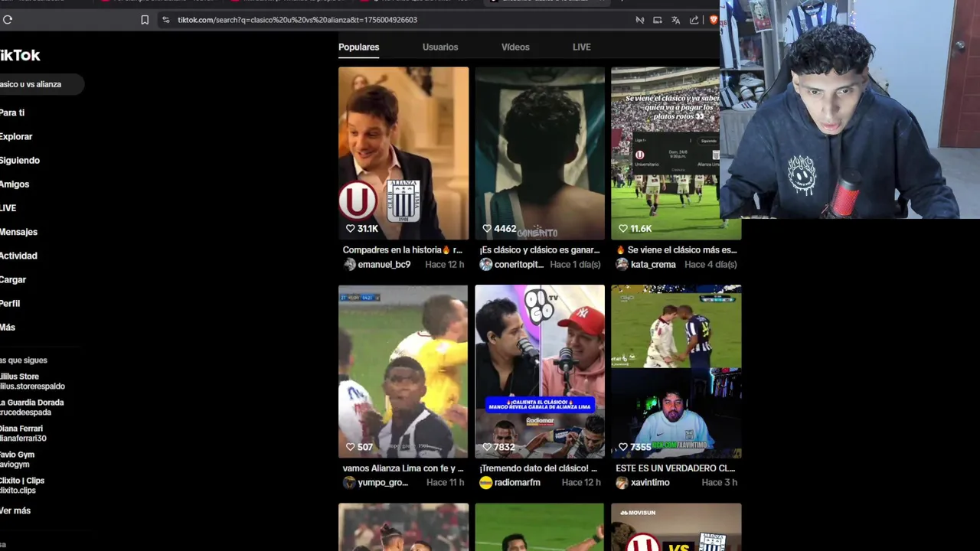Click the heart icon showing 11.6K likes
This screenshot has height=551, width=980.
622,229
